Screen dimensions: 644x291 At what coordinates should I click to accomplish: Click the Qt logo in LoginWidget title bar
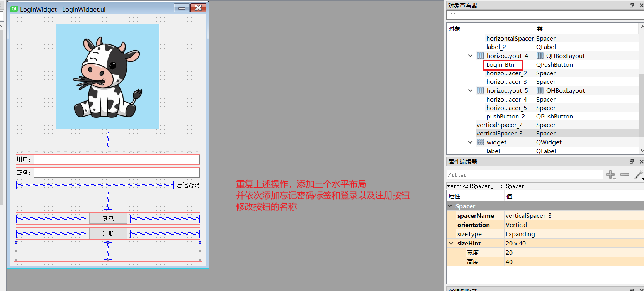(x=14, y=9)
